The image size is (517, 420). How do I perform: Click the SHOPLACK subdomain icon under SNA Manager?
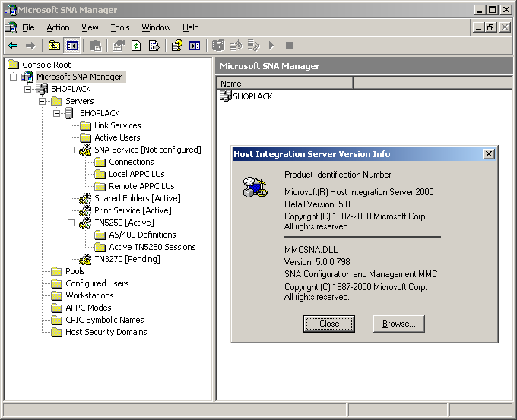click(x=42, y=89)
